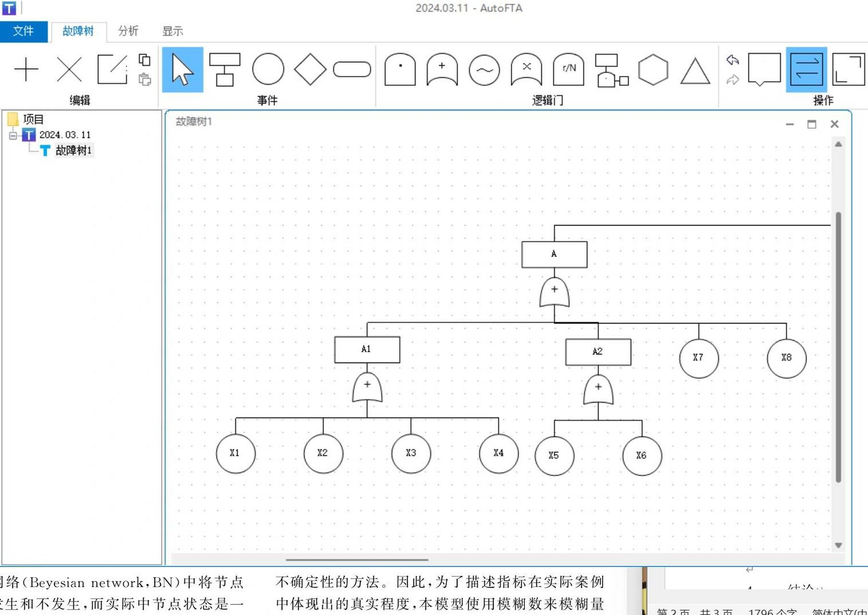Click the delete X icon in toolbar

[x=69, y=70]
